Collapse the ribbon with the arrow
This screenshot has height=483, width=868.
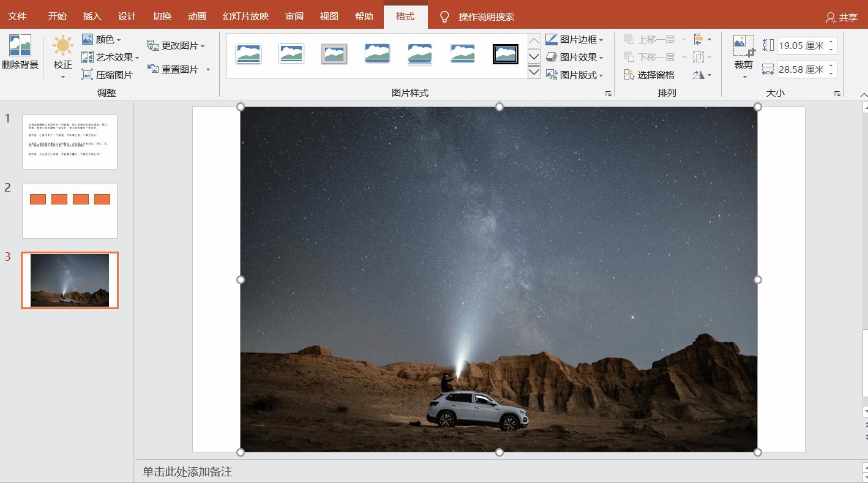pos(863,95)
